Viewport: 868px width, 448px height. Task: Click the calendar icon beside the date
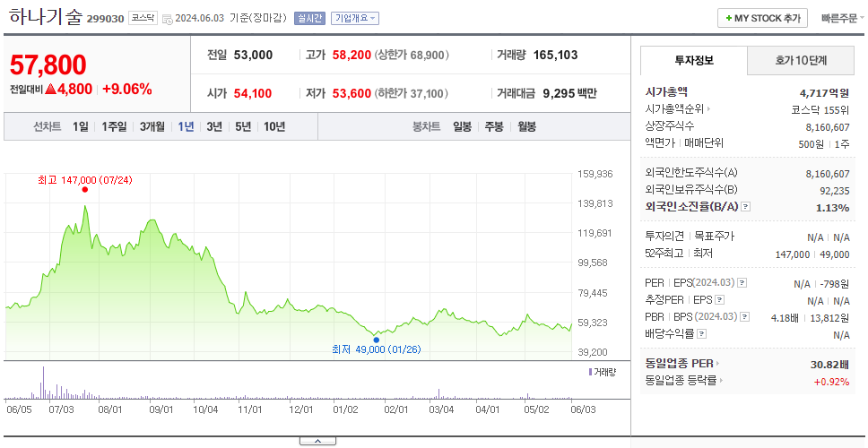(168, 20)
